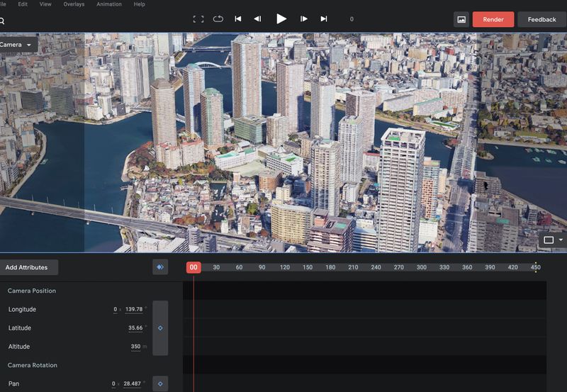Open the Animation menu
The image size is (567, 392).
pos(109,4)
